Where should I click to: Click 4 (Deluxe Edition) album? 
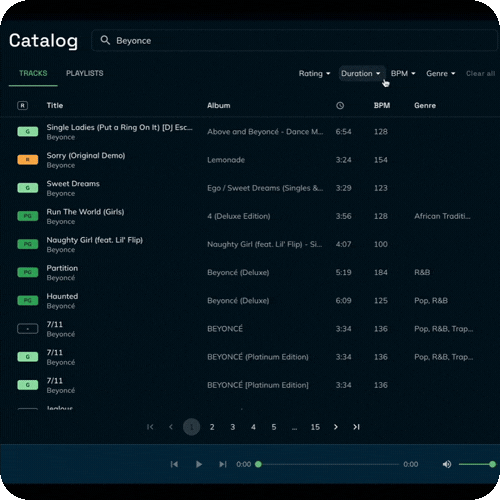pos(239,216)
